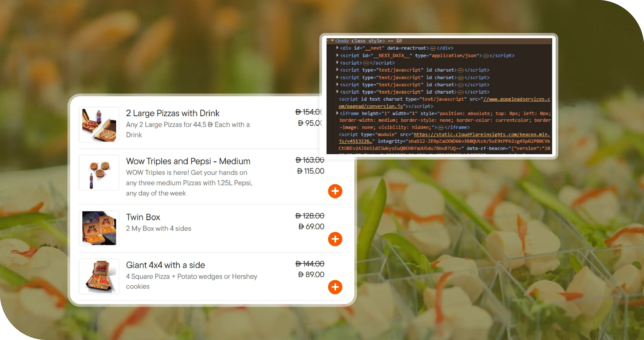Click the 69.00 Twin Box price
Image resolution: width=644 pixels, height=340 pixels.
[311, 226]
